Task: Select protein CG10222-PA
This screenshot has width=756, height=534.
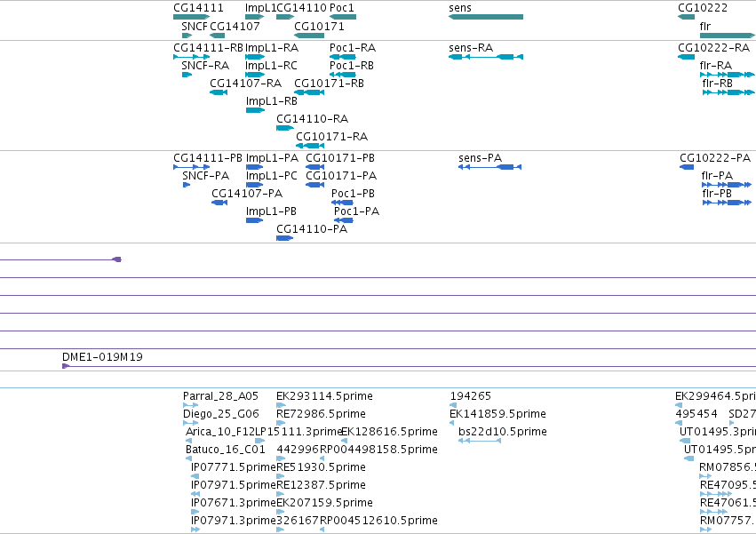Action: [687, 167]
